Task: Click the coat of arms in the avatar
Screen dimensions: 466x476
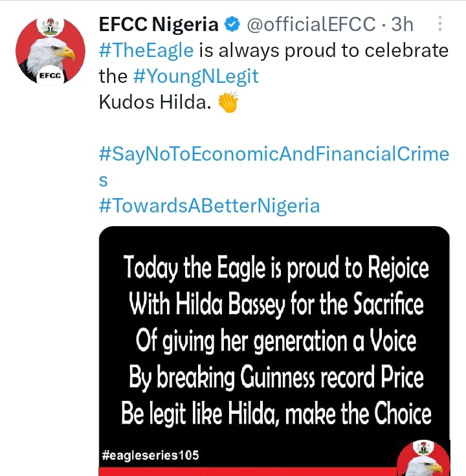Action: [50, 28]
